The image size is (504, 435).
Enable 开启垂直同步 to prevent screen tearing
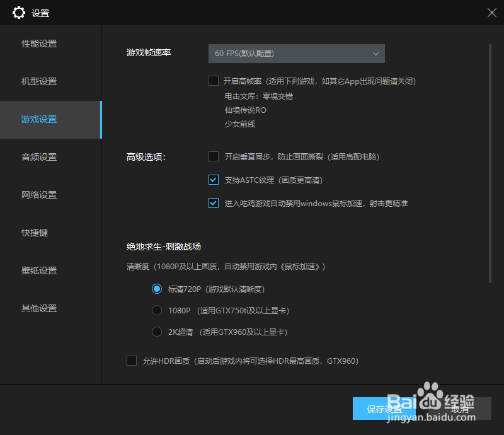click(x=214, y=156)
